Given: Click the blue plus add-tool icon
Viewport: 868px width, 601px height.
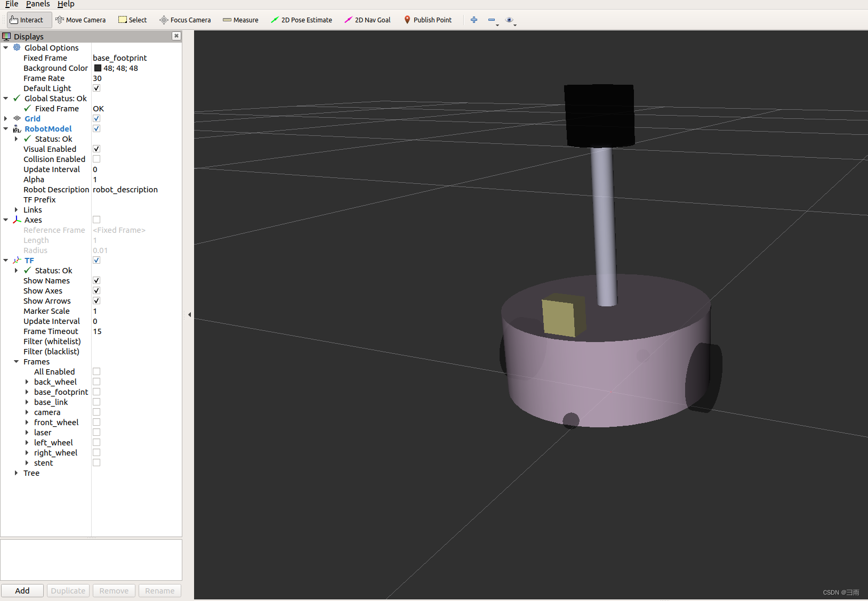Looking at the screenshot, I should (474, 20).
